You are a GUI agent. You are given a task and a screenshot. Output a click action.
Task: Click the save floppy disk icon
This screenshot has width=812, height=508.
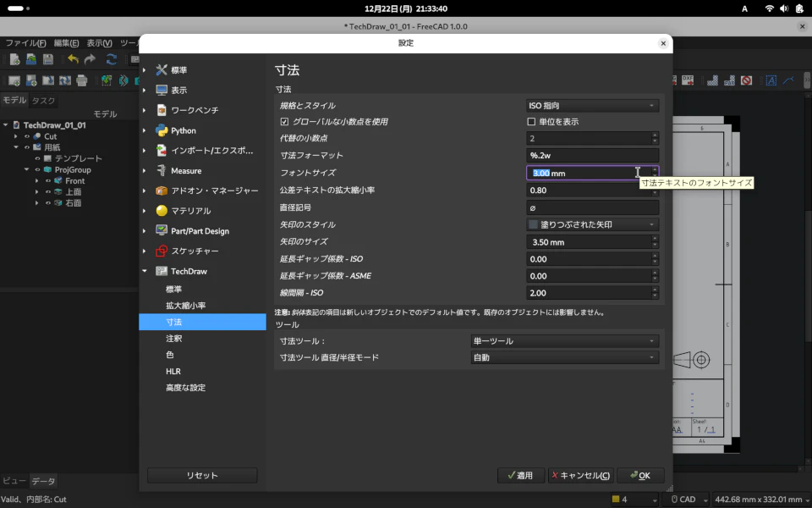[48, 59]
